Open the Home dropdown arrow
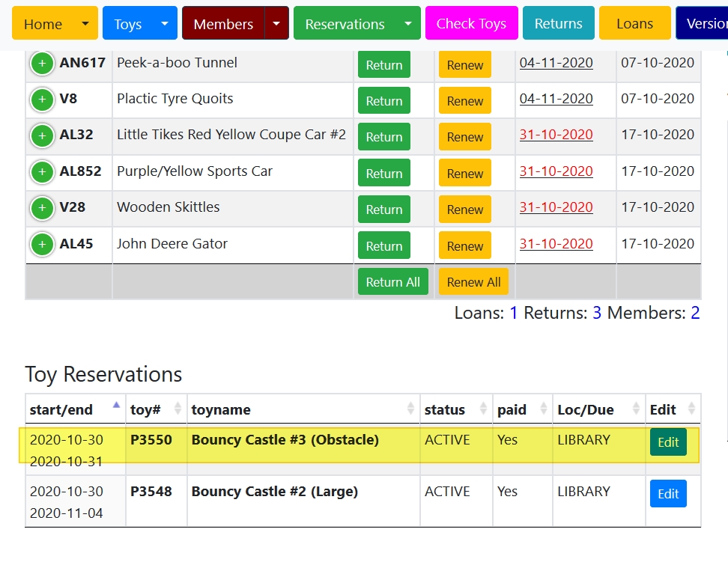728x562 pixels. coord(85,24)
